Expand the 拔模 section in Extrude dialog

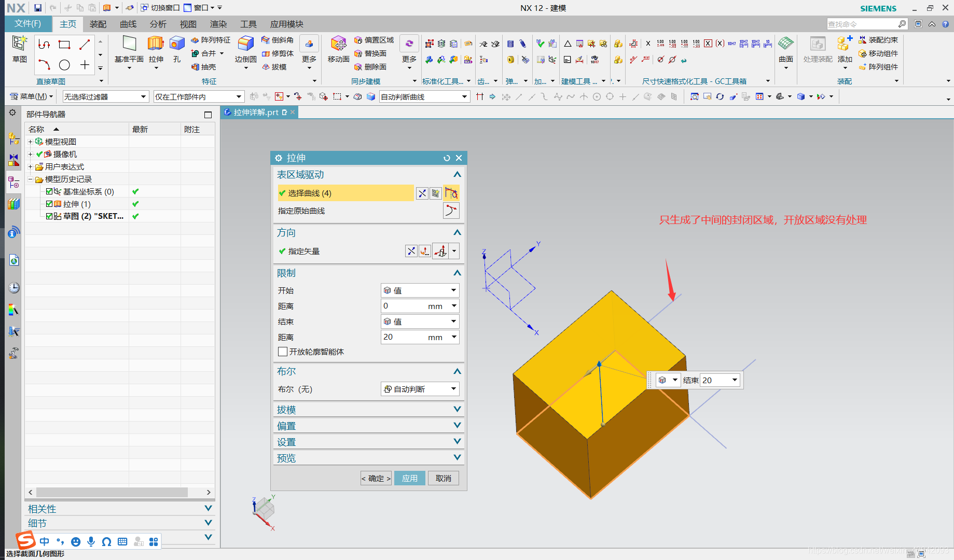pyautogui.click(x=368, y=409)
